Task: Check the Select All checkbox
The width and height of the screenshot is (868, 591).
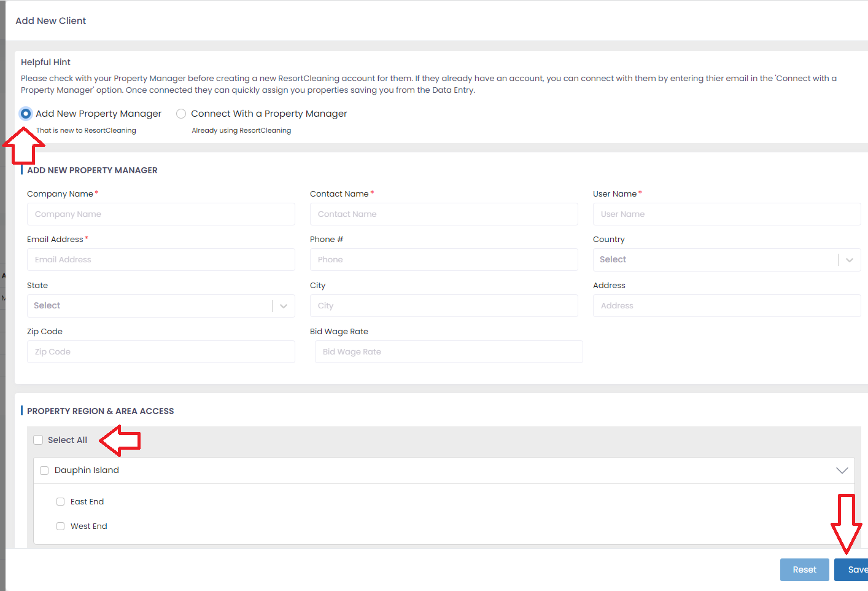Action: click(38, 440)
